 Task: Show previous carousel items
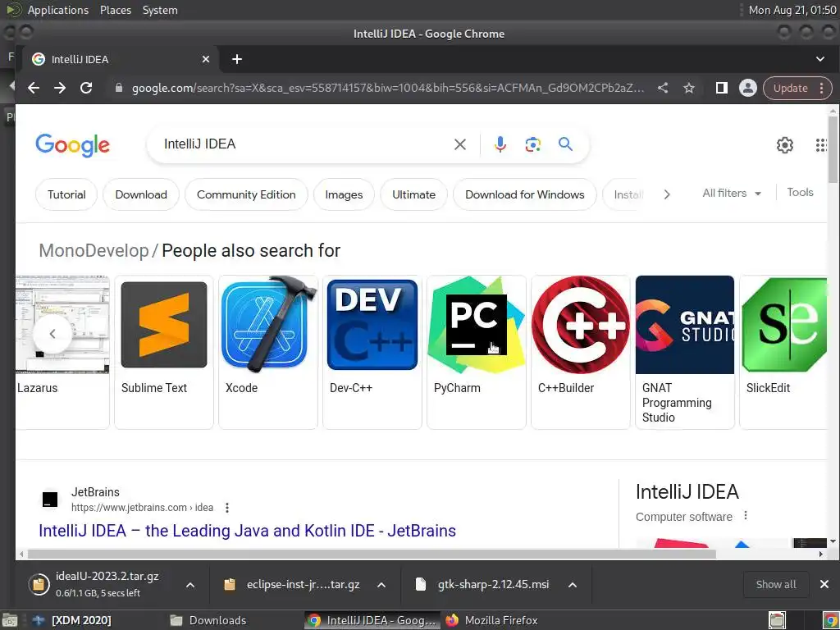click(x=52, y=334)
